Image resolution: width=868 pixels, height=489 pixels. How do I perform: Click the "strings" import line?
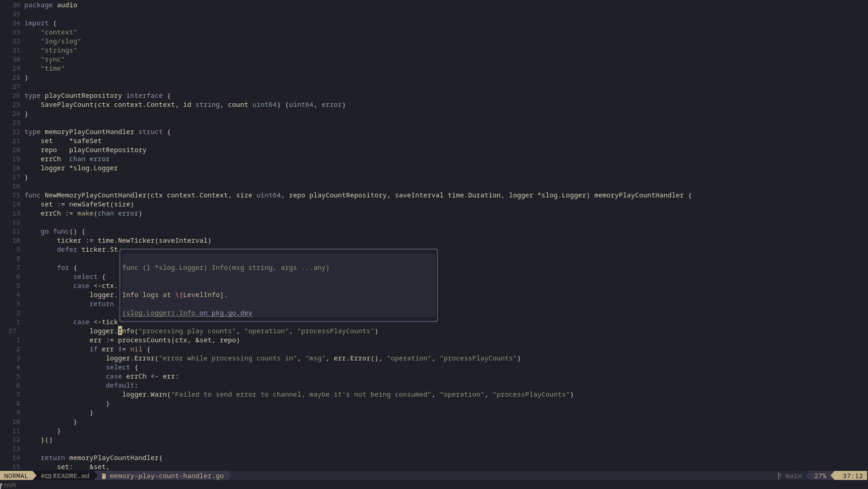coord(59,50)
